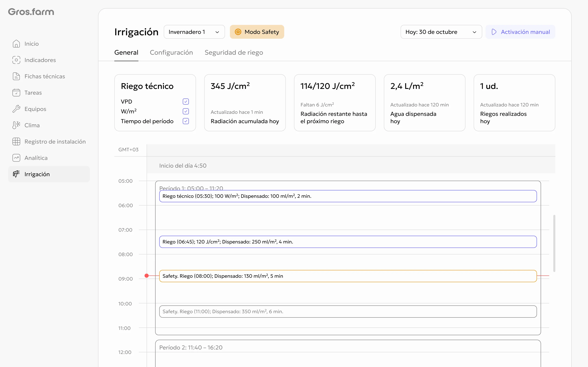Open the Hoy: 30 de octubre date dropdown
This screenshot has height=367, width=588.
click(x=441, y=32)
